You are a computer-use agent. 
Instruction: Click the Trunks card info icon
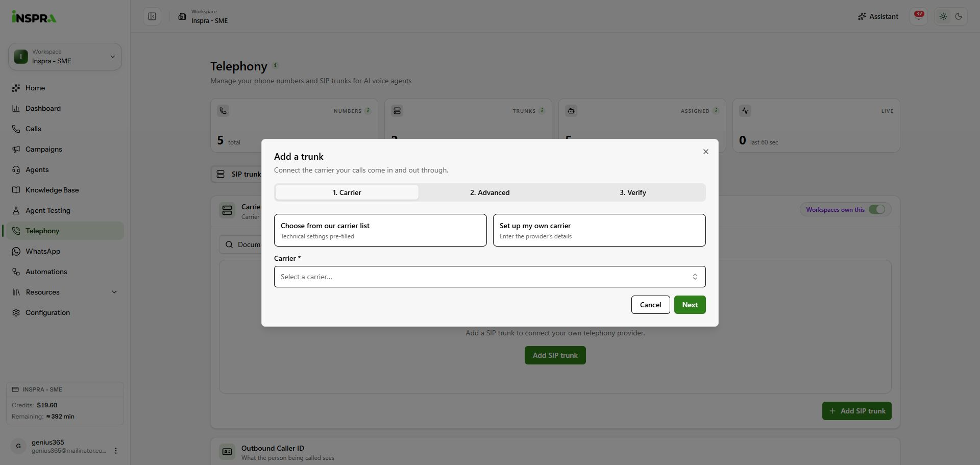tap(542, 111)
